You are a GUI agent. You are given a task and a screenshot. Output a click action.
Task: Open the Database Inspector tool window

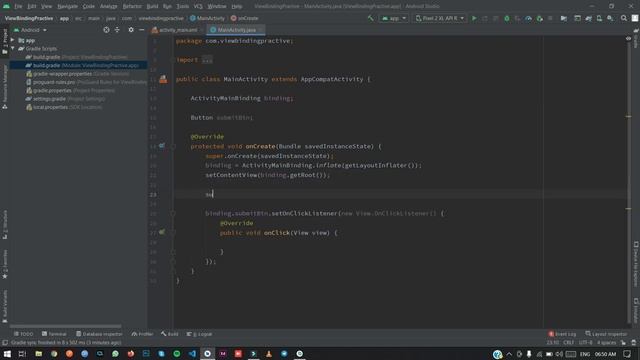[x=99, y=334]
